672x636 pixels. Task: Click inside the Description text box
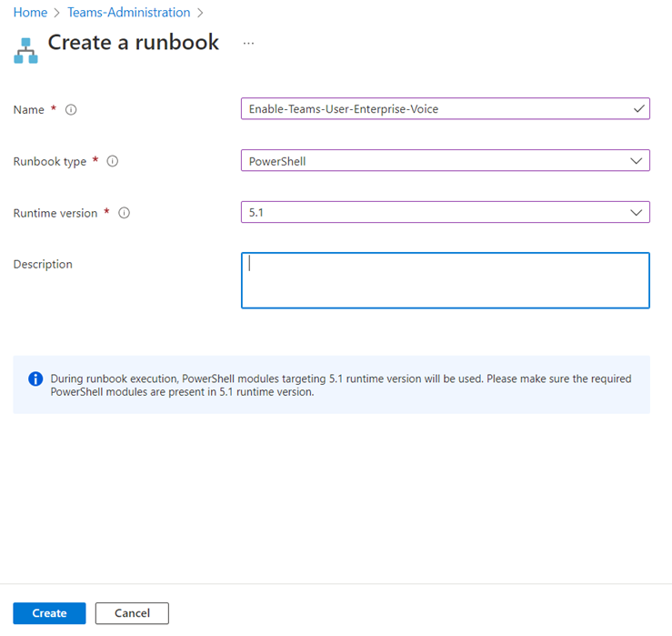[445, 280]
